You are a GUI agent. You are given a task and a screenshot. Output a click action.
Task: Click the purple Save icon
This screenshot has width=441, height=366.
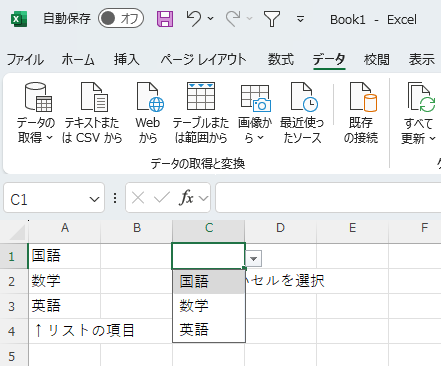point(165,19)
